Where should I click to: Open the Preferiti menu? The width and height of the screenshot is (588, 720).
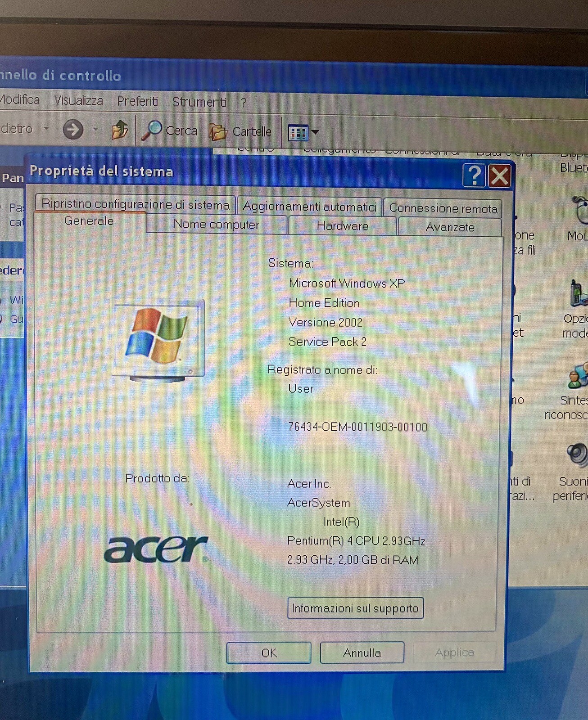(x=137, y=101)
